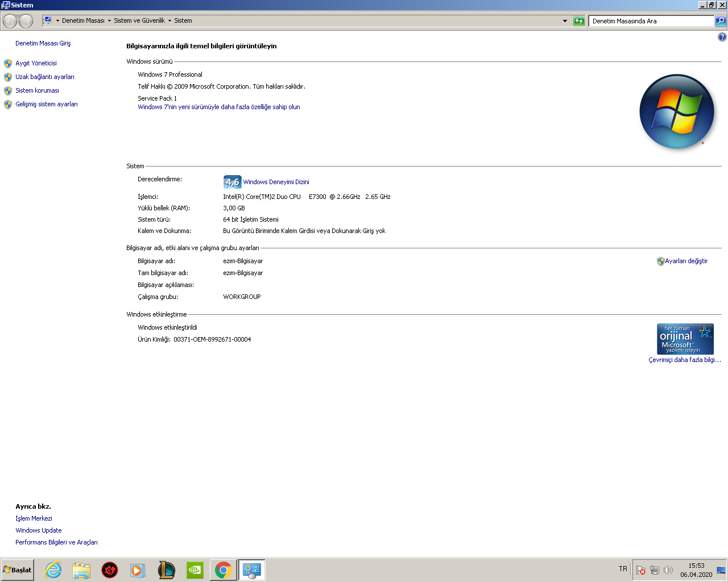Launch League of Legends from the taskbar
Screen dimensions: 728x582
(x=167, y=570)
